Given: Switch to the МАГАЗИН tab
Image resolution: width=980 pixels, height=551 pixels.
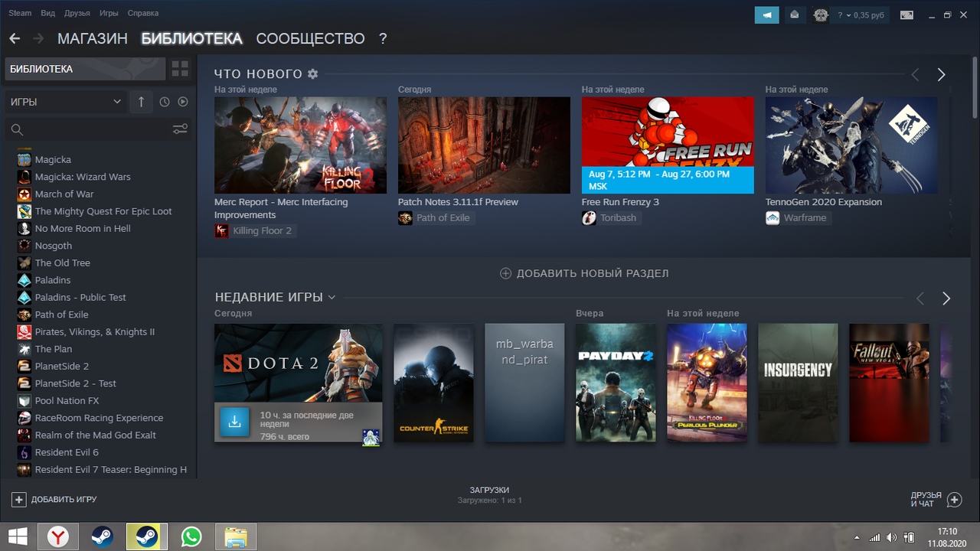Looking at the screenshot, I should (93, 38).
